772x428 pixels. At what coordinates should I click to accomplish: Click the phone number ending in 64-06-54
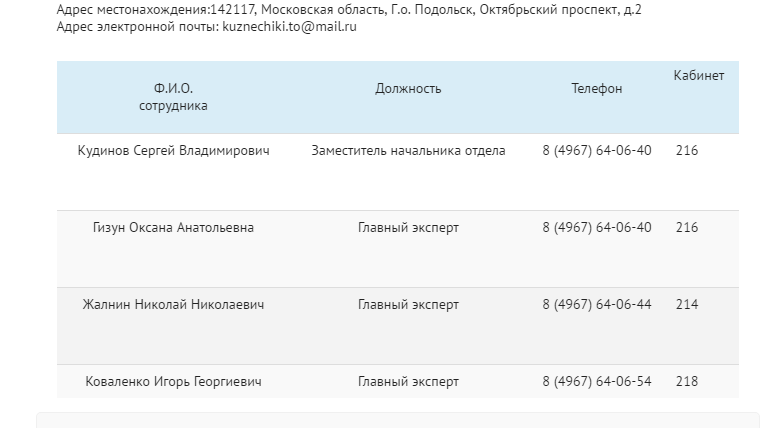pyautogui.click(x=596, y=382)
